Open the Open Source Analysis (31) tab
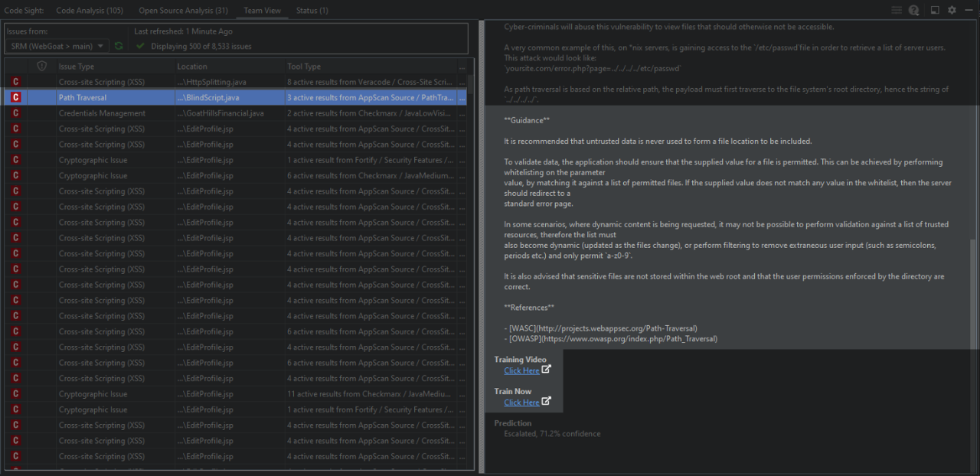This screenshot has height=476, width=980. 183,10
